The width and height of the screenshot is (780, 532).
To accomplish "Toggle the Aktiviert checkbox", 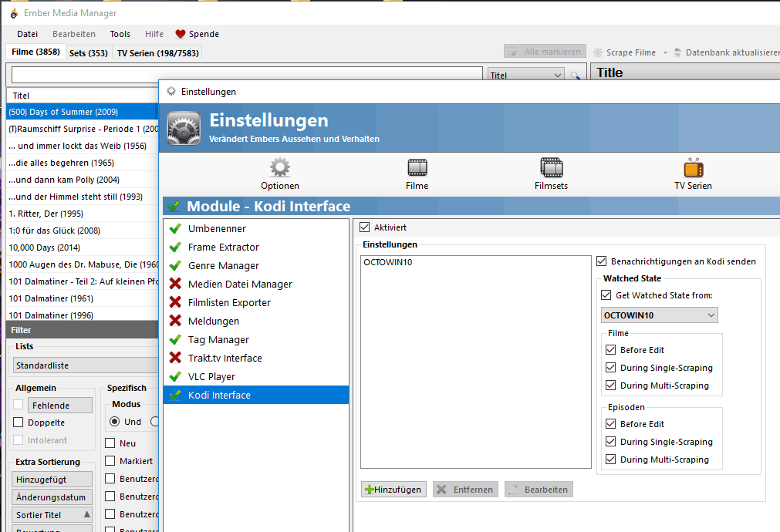I will pyautogui.click(x=365, y=227).
